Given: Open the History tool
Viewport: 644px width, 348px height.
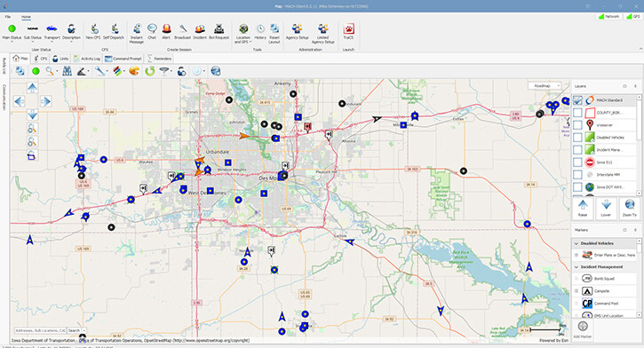Looking at the screenshot, I should 260,32.
